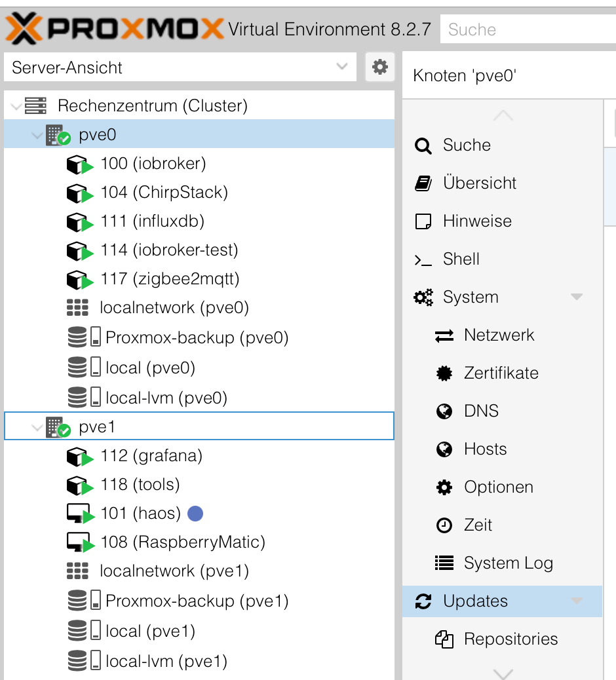
Task: Collapse the System submenu arrow
Action: (x=577, y=297)
